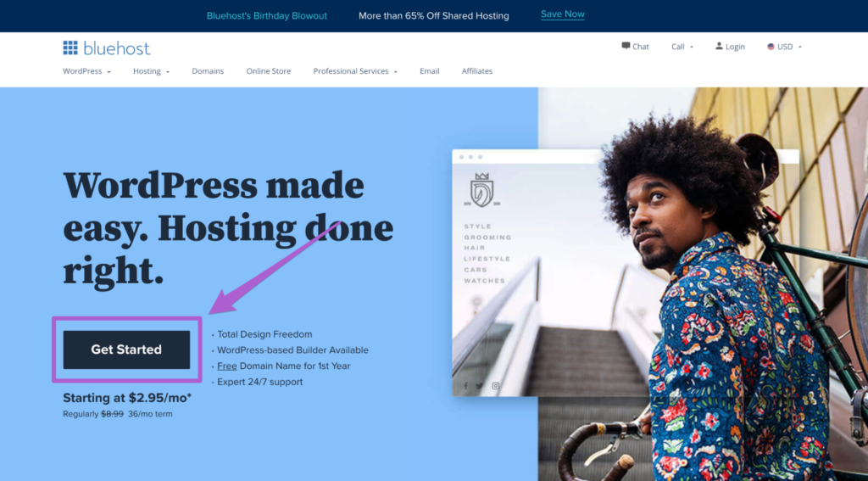
Task: Click the Get Started button
Action: tap(126, 350)
